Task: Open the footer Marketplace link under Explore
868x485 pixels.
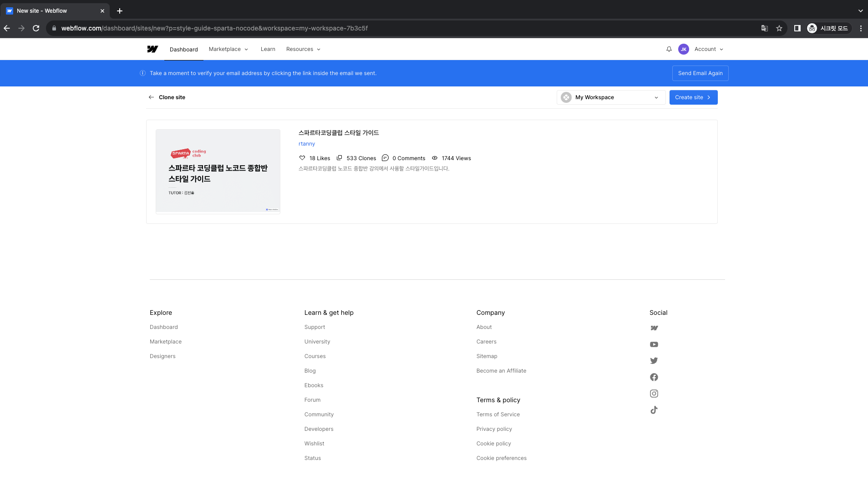Action: [x=166, y=342]
